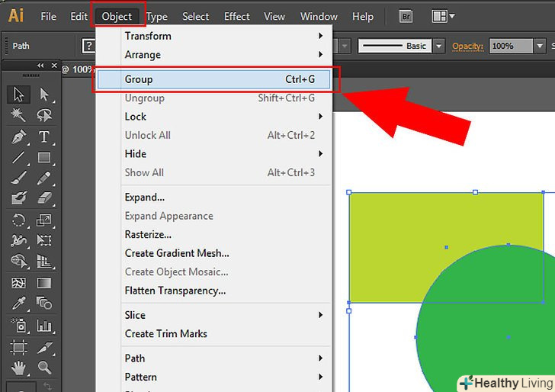Open the Help menu

(x=363, y=16)
